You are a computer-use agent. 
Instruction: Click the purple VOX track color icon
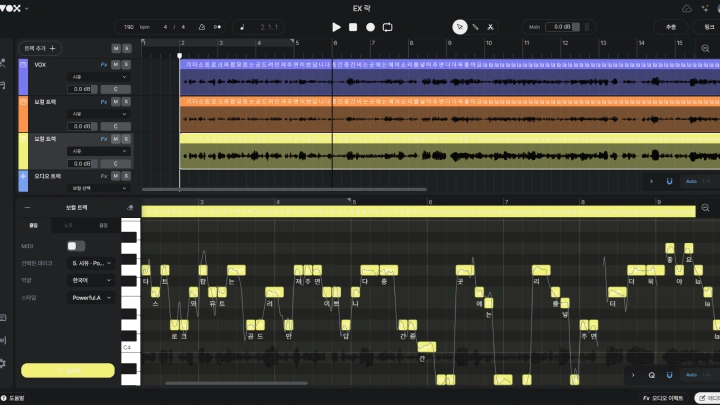click(23, 65)
